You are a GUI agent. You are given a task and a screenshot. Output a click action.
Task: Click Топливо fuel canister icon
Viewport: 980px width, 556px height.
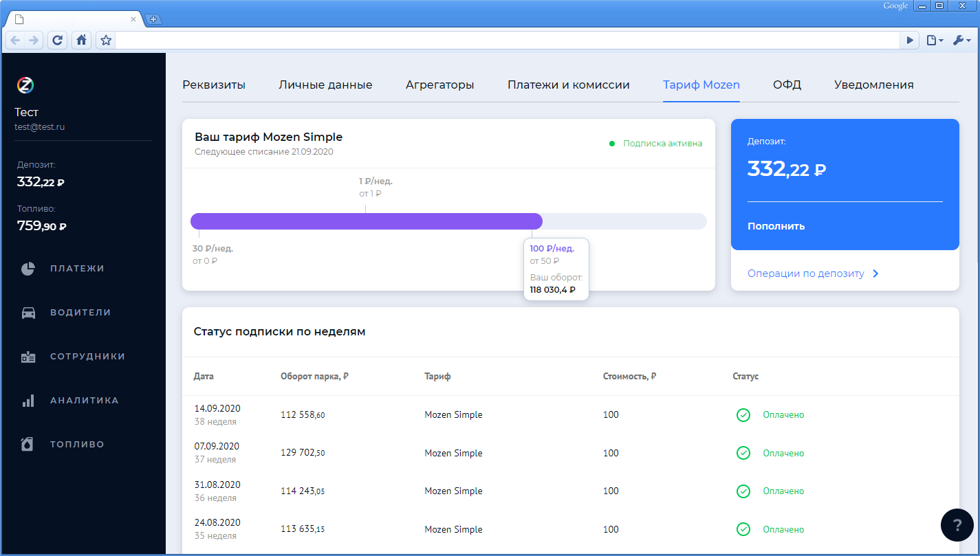[x=28, y=445]
